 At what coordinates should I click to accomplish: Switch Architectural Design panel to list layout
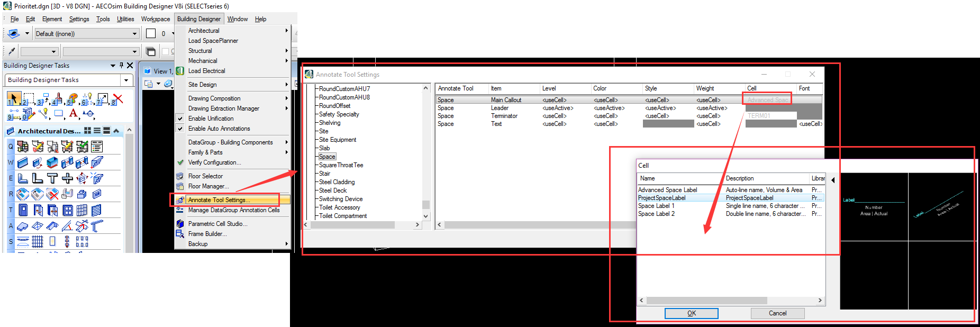97,131
